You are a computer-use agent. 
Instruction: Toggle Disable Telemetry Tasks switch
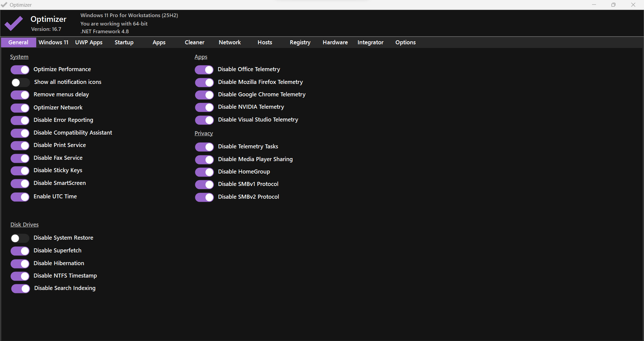pyautogui.click(x=204, y=147)
